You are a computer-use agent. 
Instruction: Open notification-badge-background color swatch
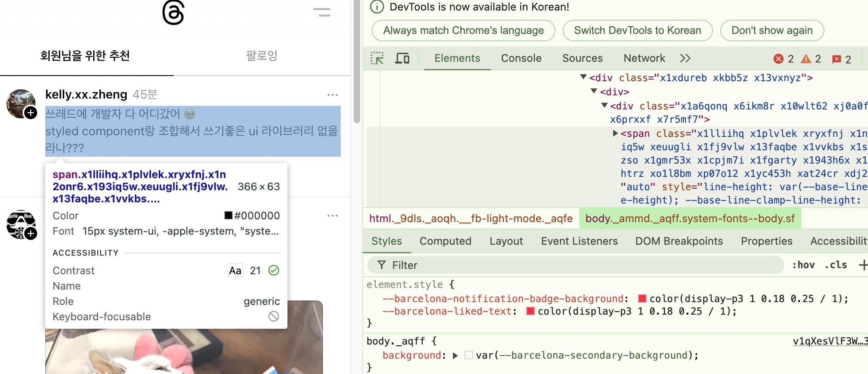click(x=642, y=298)
